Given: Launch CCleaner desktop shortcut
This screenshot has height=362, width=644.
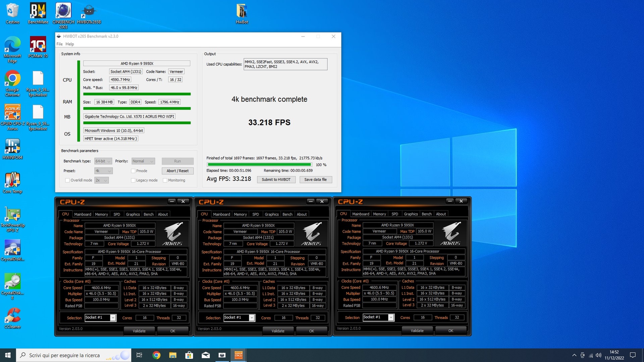Looking at the screenshot, I should point(12,318).
